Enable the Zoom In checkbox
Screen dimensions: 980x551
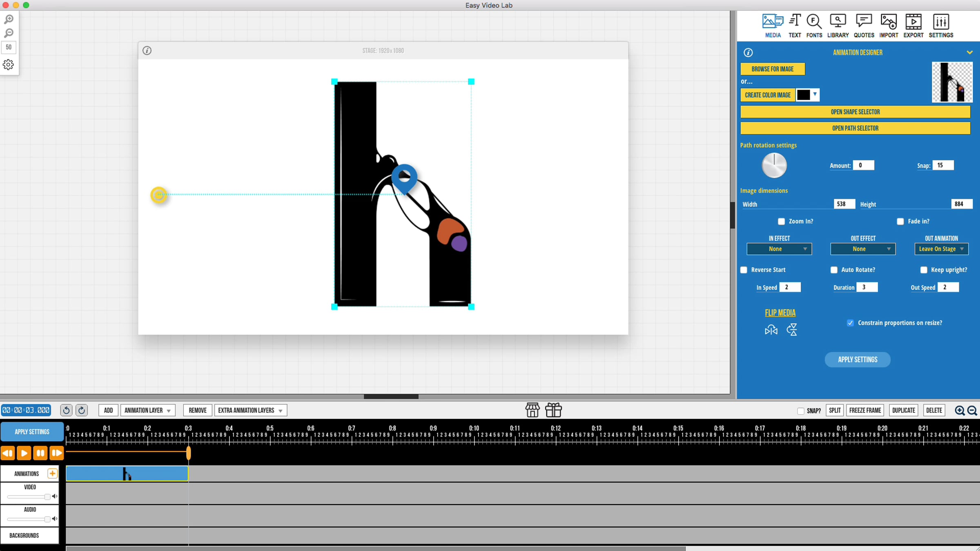tap(781, 221)
